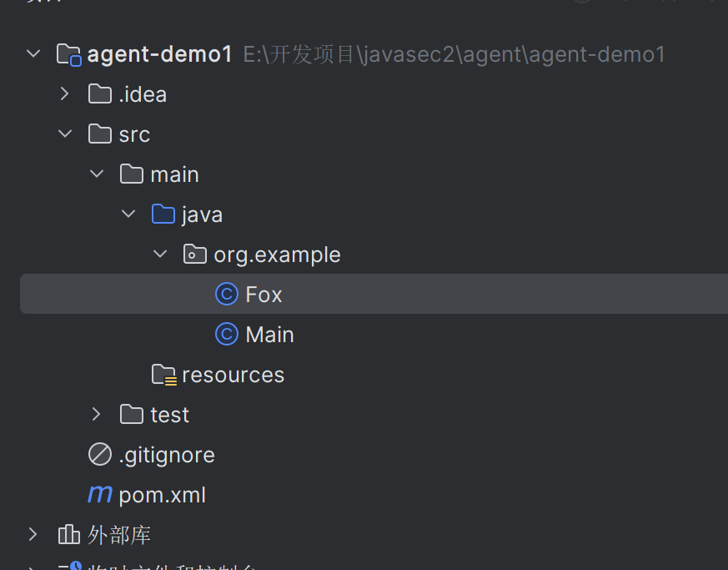
Task: Select the pom.xml file name
Action: click(x=163, y=495)
